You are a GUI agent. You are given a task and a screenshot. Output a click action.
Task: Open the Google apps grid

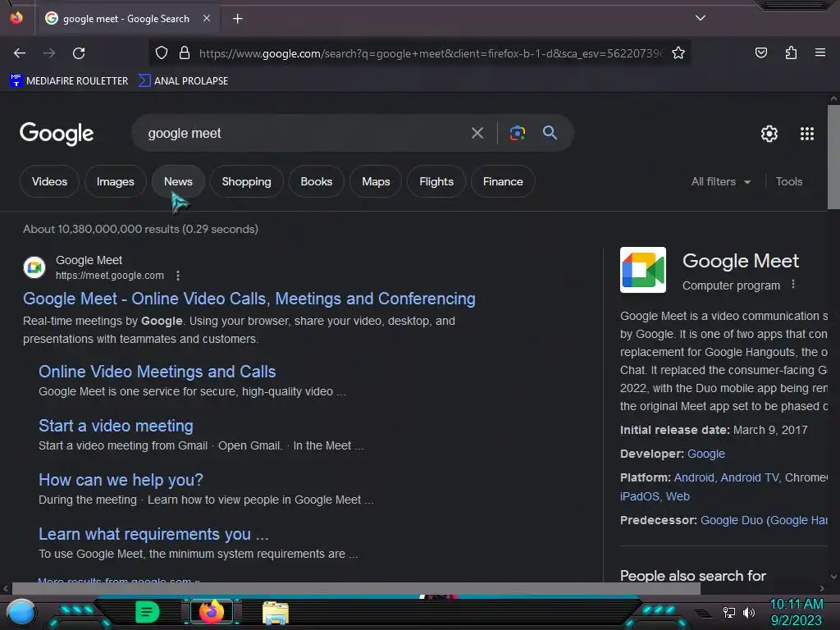[807, 134]
